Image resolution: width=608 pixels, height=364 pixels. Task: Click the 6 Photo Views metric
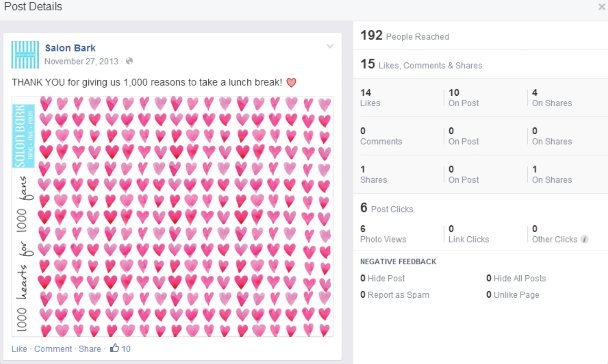pyautogui.click(x=383, y=234)
